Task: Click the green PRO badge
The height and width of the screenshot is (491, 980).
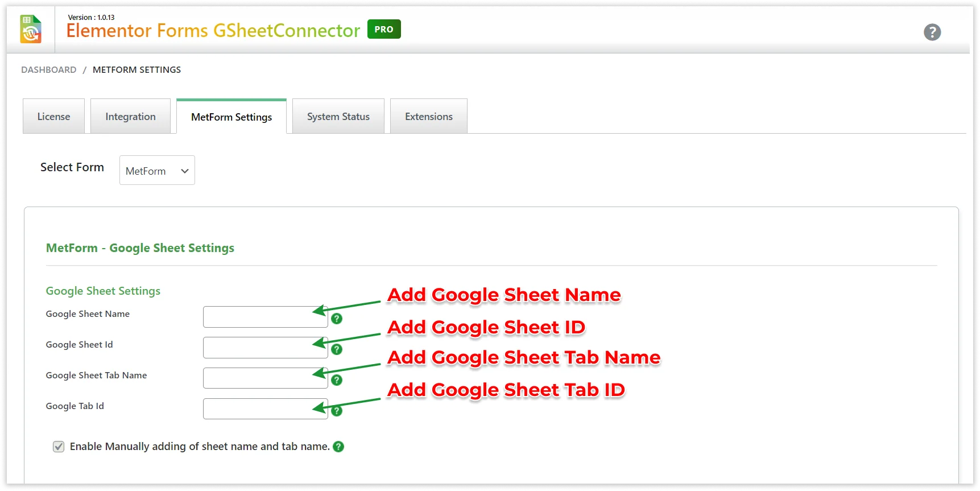Action: (x=384, y=30)
